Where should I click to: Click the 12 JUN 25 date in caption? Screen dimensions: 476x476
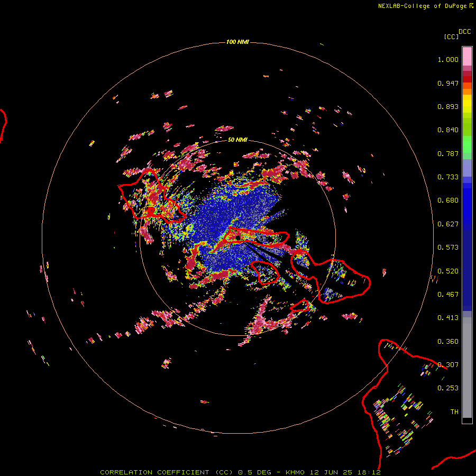331,472
